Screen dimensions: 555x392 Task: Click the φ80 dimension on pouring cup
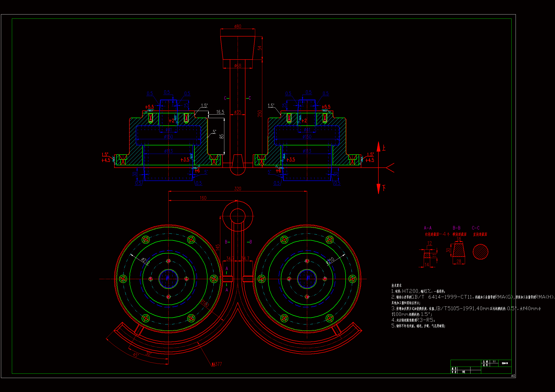point(238,27)
